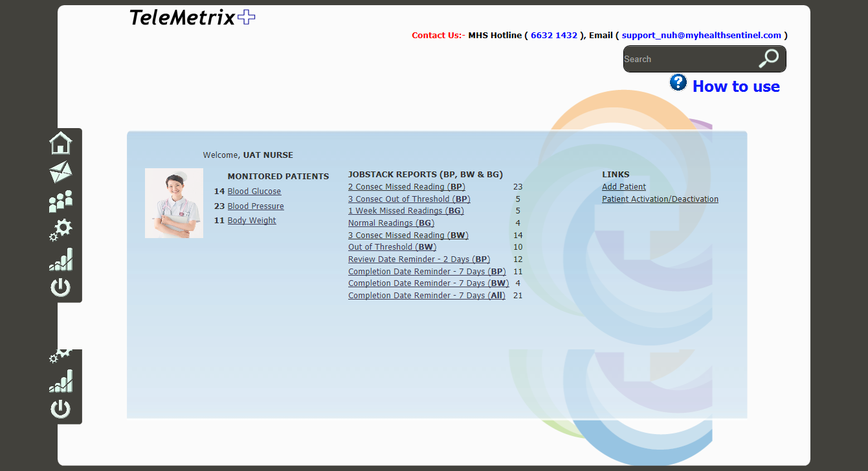Click the lower Logout power icon
Viewport: 868px width, 471px height.
tap(61, 409)
